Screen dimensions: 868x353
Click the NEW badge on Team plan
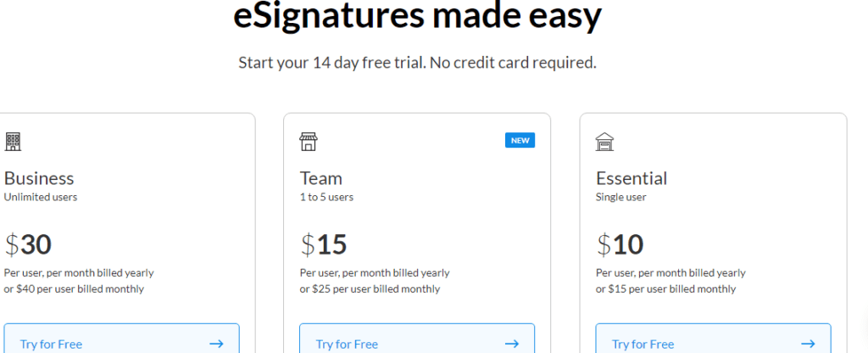(520, 140)
